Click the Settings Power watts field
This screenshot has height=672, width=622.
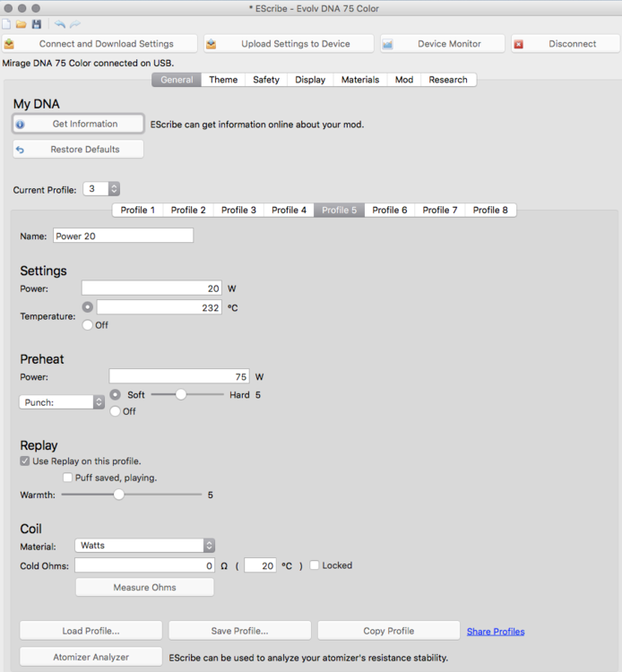point(151,289)
